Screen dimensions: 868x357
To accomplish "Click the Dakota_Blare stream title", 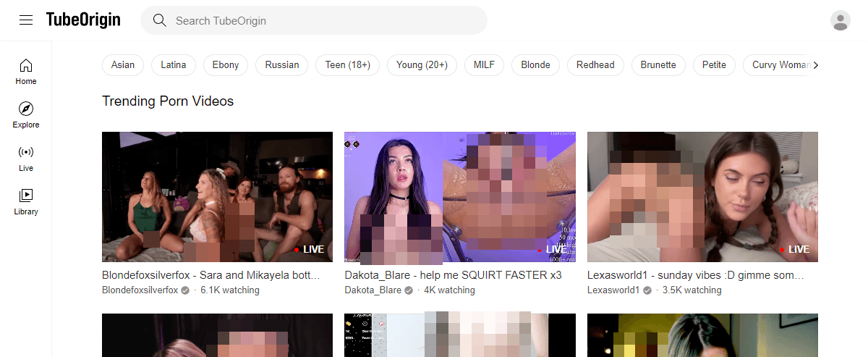I will (453, 275).
